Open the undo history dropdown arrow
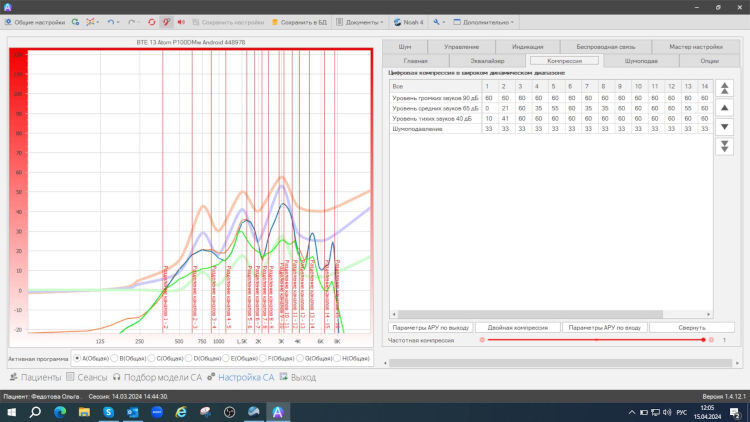 click(118, 22)
